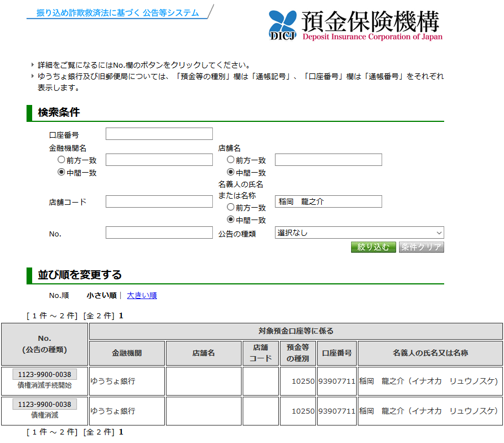Click the 債権消滅手続開始 label
The image size is (504, 443).
point(45,385)
